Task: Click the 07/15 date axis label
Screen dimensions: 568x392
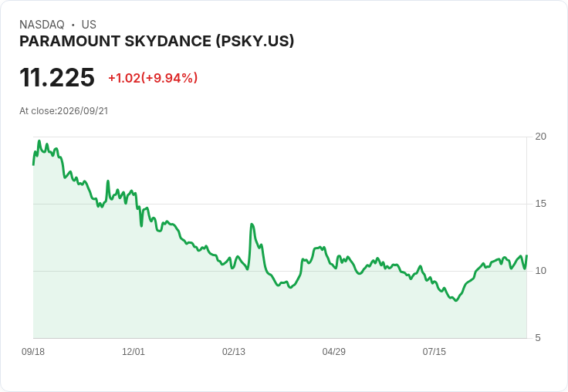Action: click(x=434, y=352)
